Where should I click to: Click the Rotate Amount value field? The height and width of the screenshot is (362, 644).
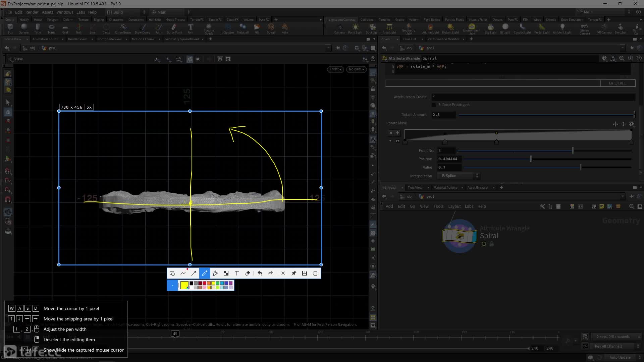[444, 115]
